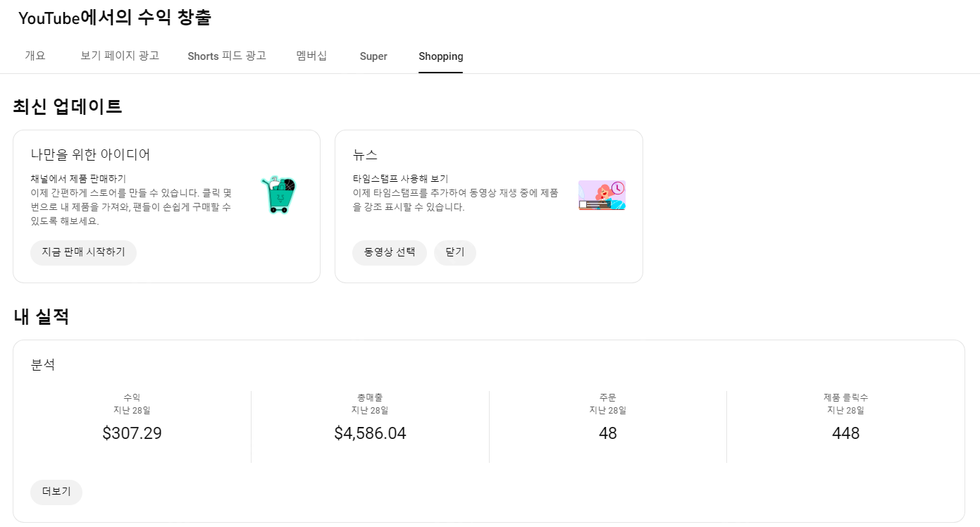
Task: Open video picker via 동영상 선택 button
Action: pyautogui.click(x=390, y=252)
